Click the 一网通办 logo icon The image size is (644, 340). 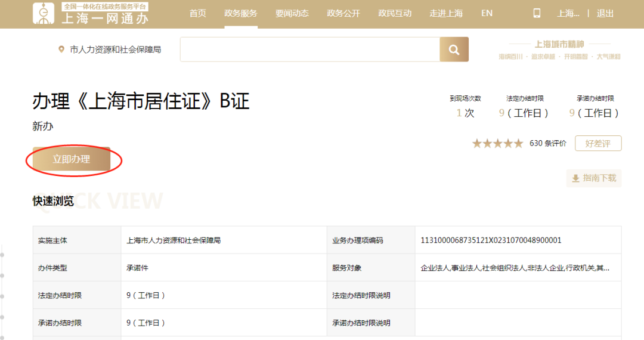[44, 14]
